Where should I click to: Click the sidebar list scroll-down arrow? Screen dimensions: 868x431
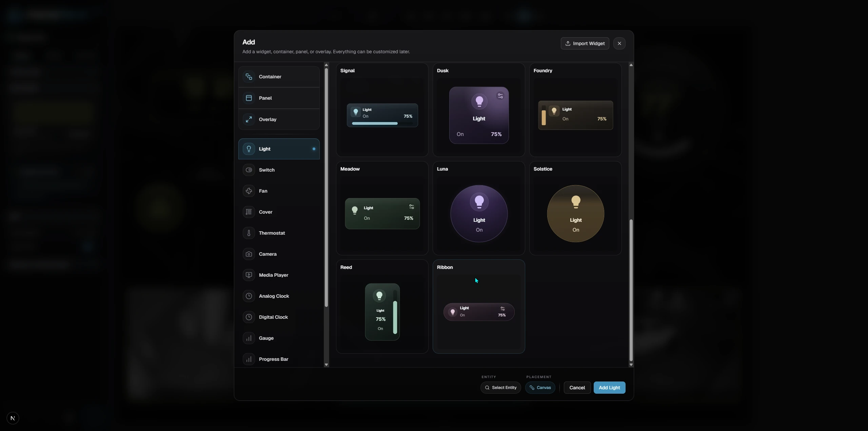pos(326,365)
